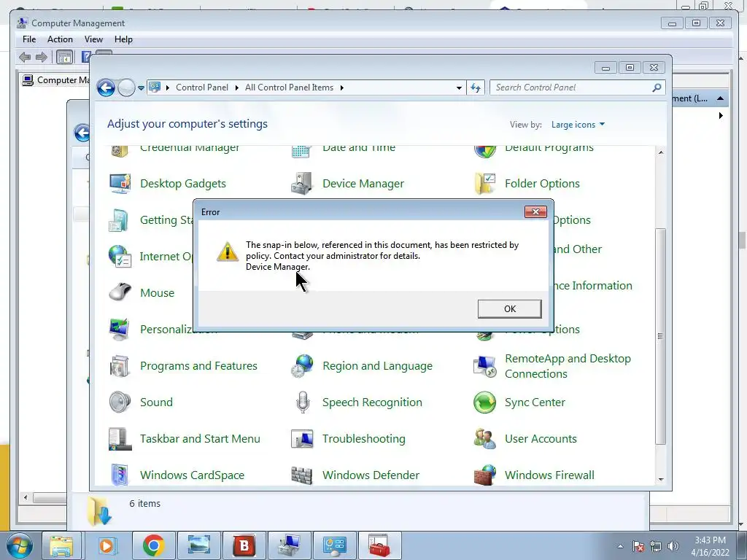
Task: Click the magnifier search icon
Action: pos(657,87)
